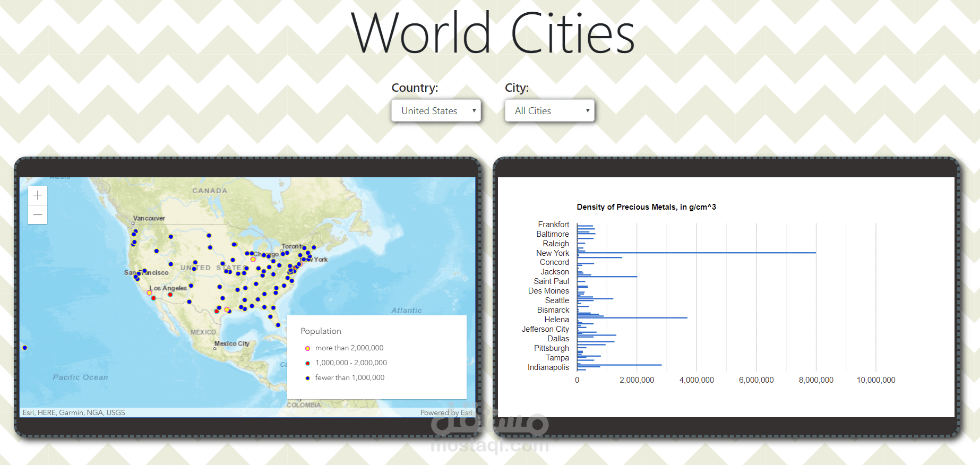Click the Indianapolis label in the chart
This screenshot has height=465, width=980.
(548, 367)
